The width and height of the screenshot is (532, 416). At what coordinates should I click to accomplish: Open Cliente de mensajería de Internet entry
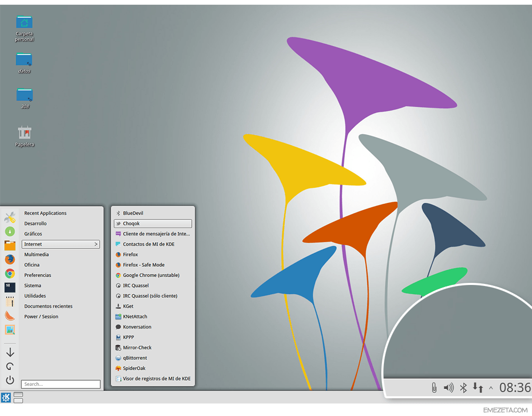(153, 234)
